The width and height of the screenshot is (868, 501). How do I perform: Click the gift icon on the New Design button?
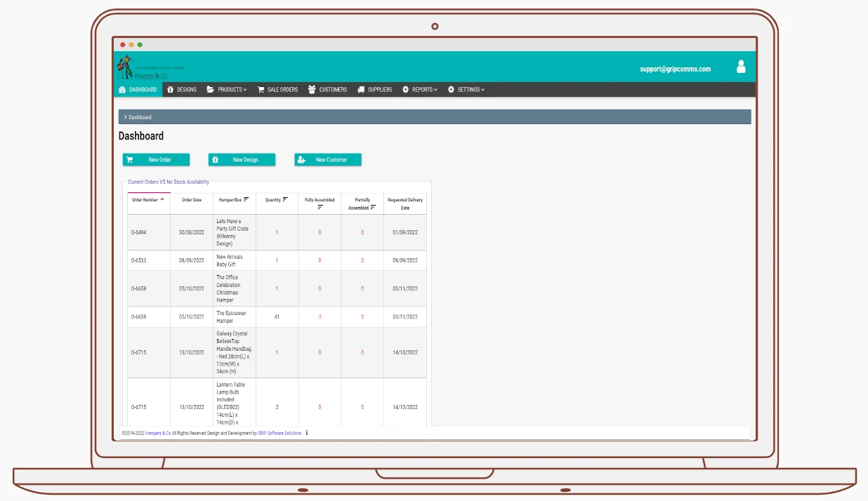[216, 160]
